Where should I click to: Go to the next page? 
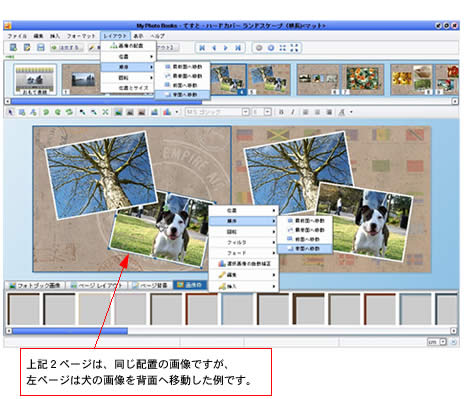click(226, 48)
